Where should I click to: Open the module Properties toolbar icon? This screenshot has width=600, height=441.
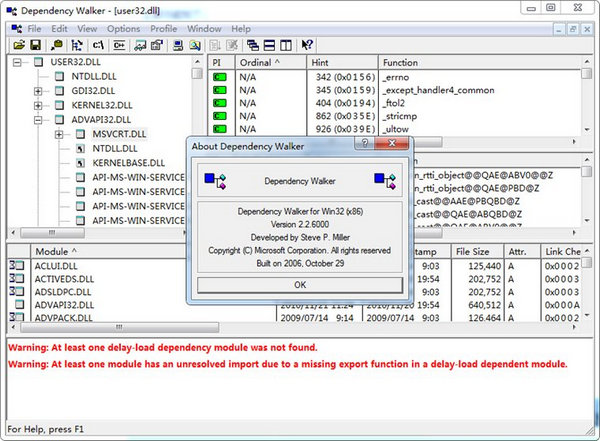(x=157, y=45)
